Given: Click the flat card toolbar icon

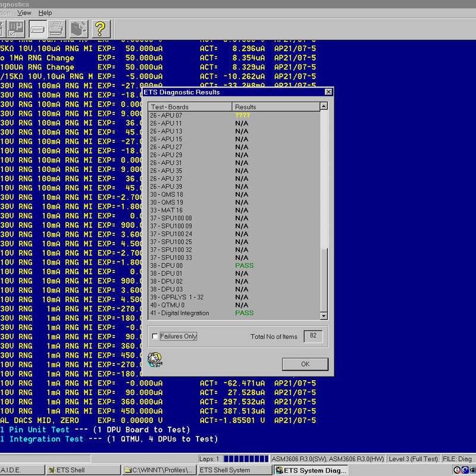Looking at the screenshot, I should [x=37, y=28].
